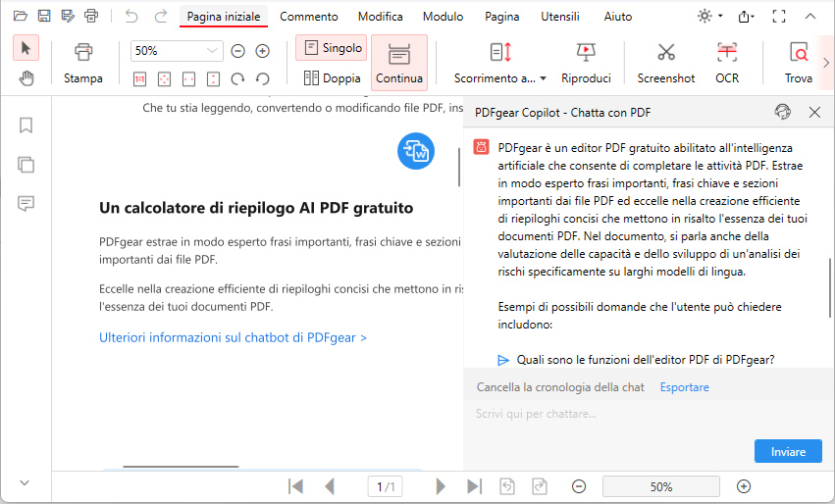Viewport: 835px width, 504px height.
Task: Activate the hand pan tool
Action: (x=26, y=78)
